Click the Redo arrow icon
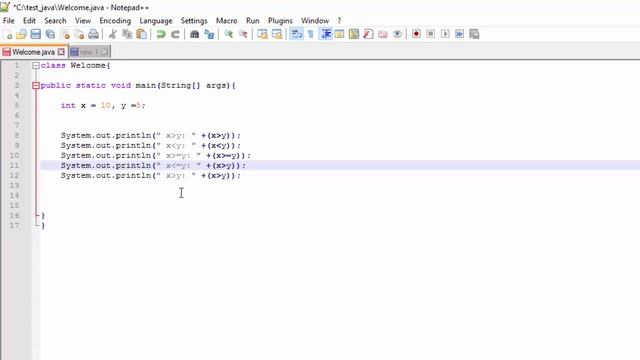The image size is (640, 360). (175, 34)
